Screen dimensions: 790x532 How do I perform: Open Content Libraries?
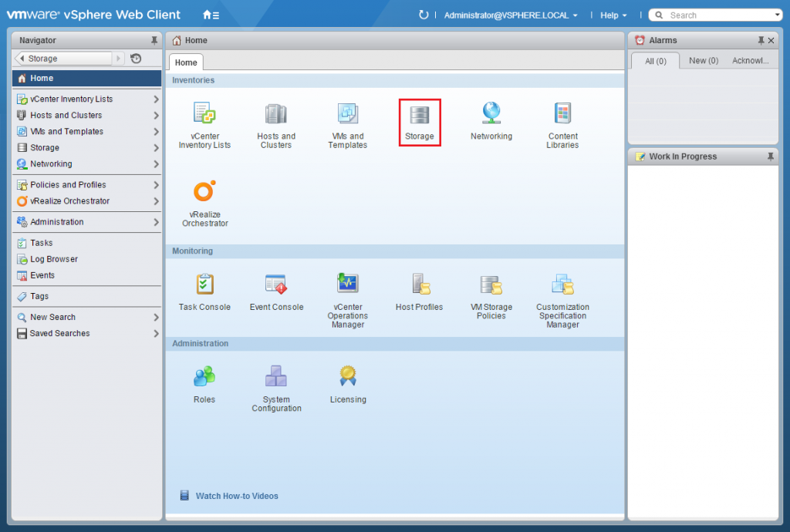562,121
